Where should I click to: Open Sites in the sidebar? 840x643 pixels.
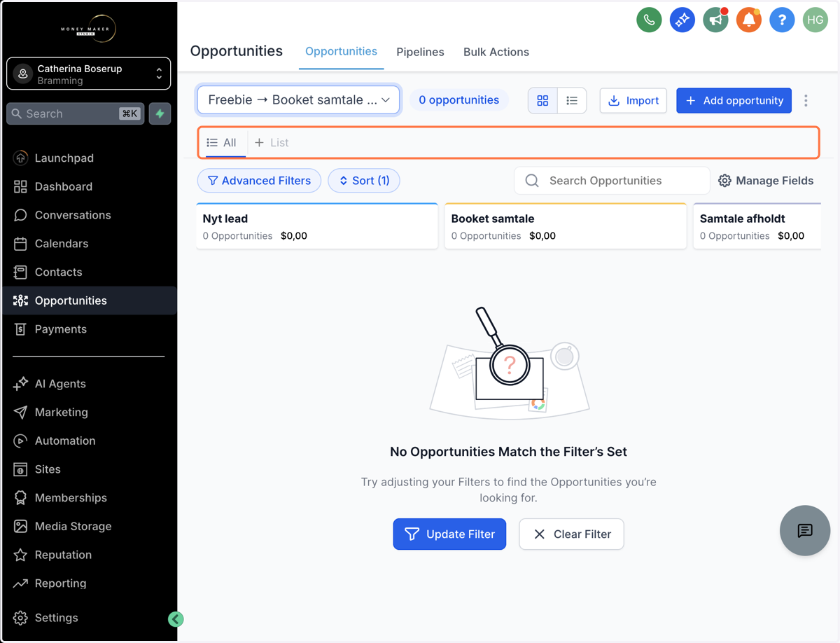(x=88, y=469)
